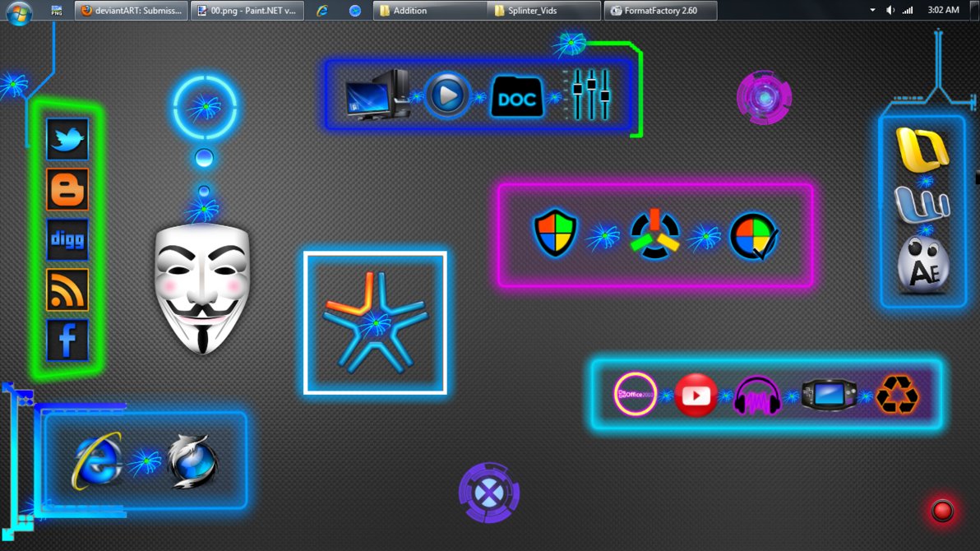980x551 pixels.
Task: Launch the red YouTube icon
Action: point(696,396)
